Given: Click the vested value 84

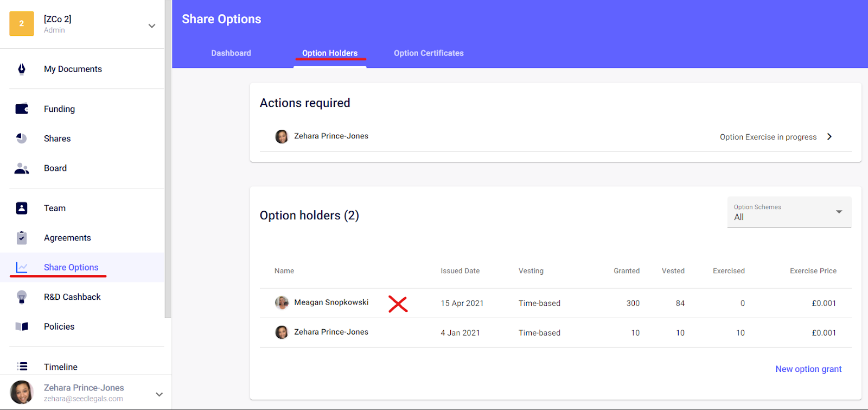Looking at the screenshot, I should click(x=680, y=303).
